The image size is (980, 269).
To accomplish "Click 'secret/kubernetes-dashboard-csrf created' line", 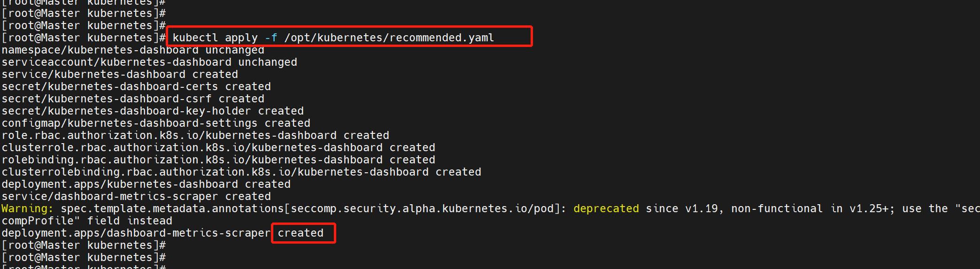I will (x=133, y=99).
